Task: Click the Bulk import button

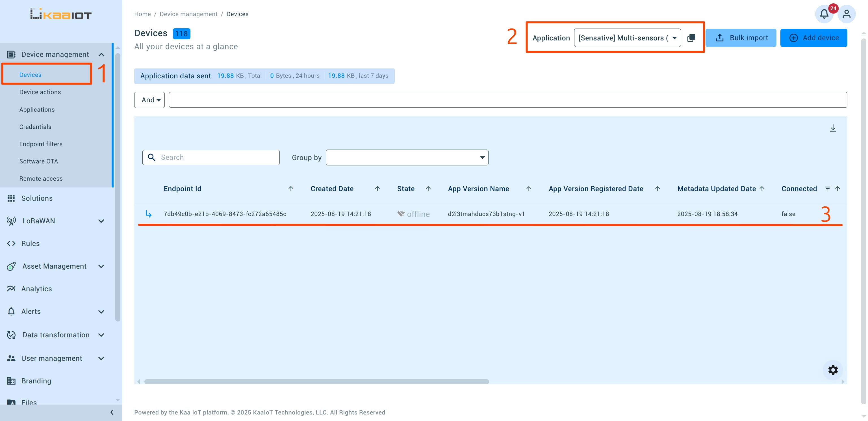Action: click(741, 38)
